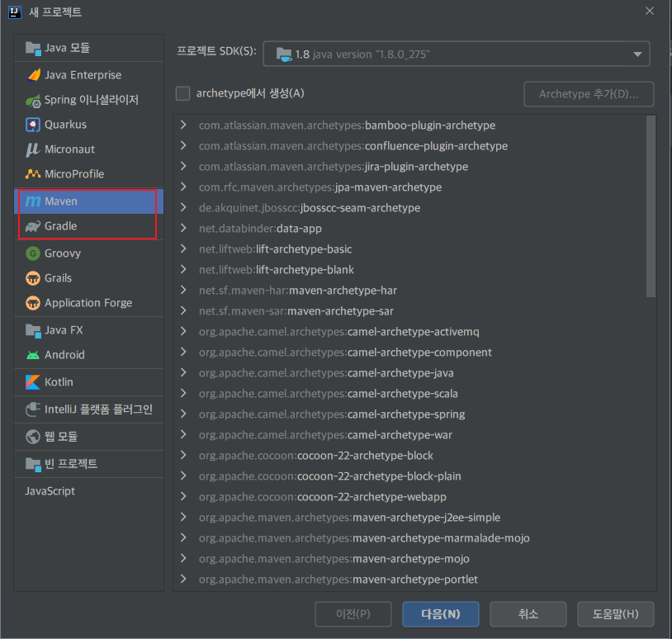Viewport: 672px width, 639px height.
Task: Click the Quarkus icon
Action: [x=33, y=125]
